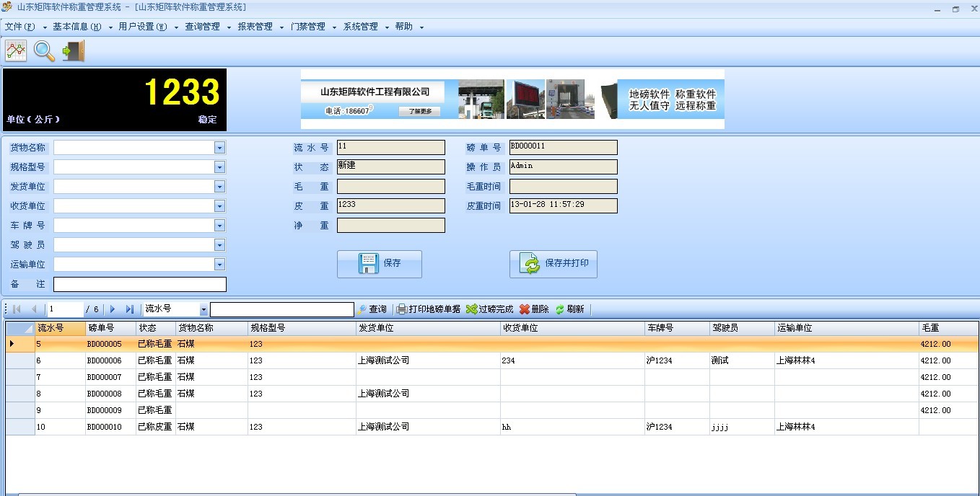This screenshot has height=496, width=980.
Task: Open the 报表管理 report management menu
Action: (254, 26)
